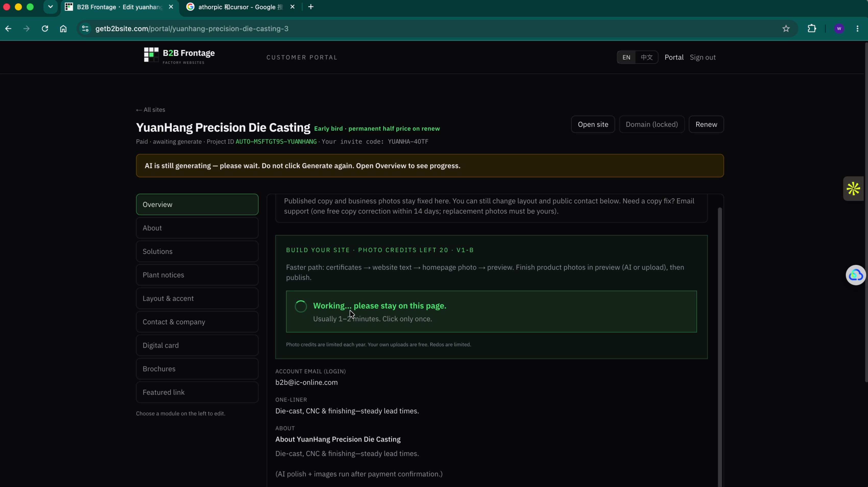Bookmark this page with the star icon
The height and width of the screenshot is (487, 868).
tap(786, 29)
